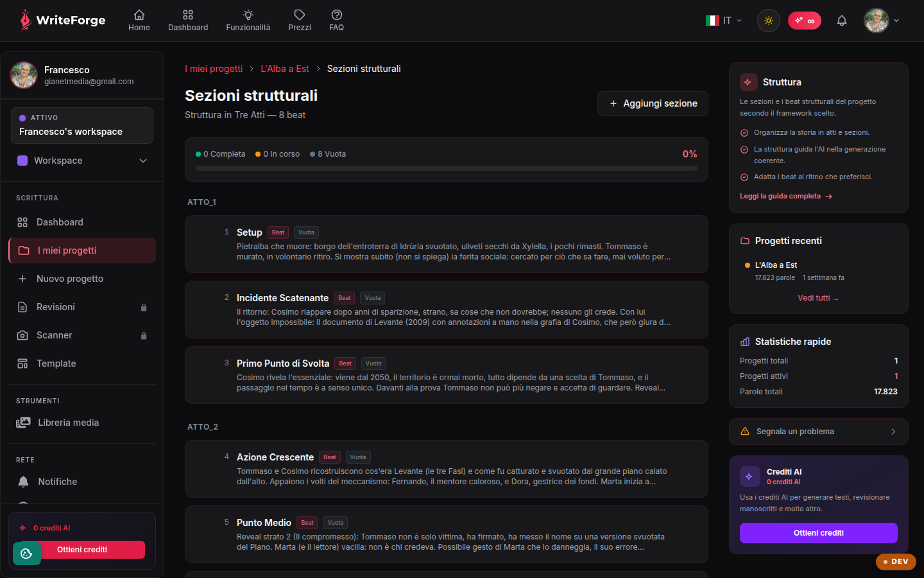Open the Incidente Scatenante section card

tap(447, 310)
